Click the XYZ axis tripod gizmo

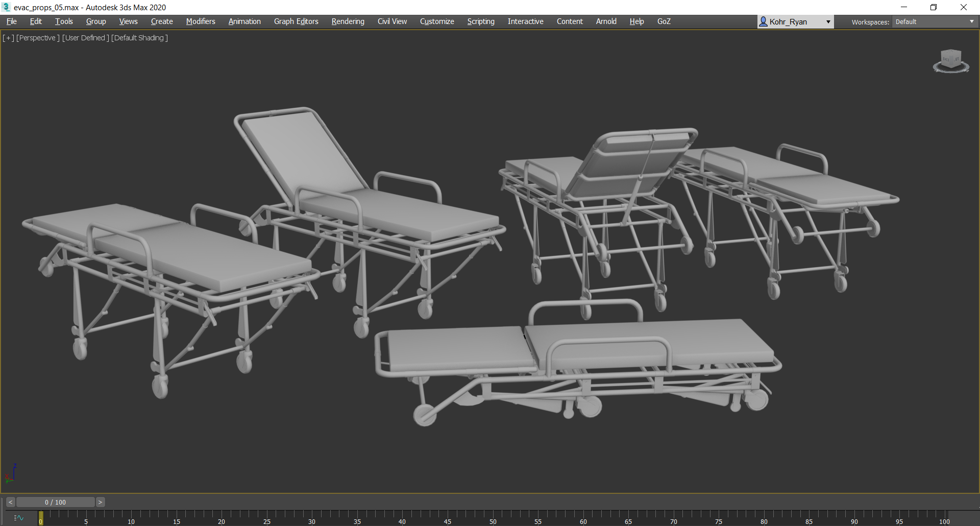point(11,473)
